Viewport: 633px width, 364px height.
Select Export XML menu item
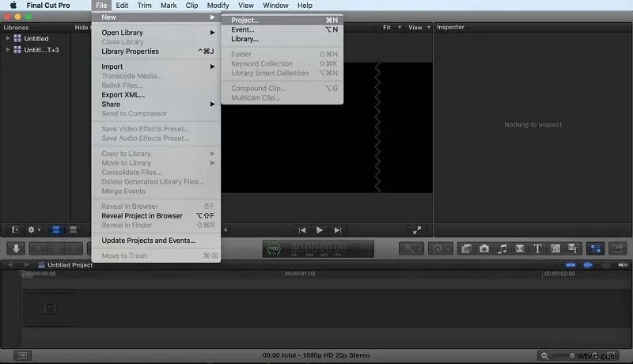(156, 95)
